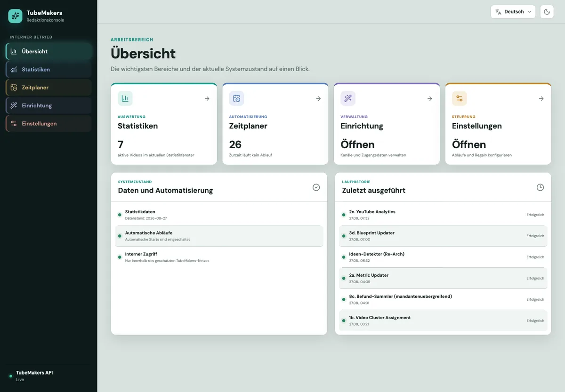The width and height of the screenshot is (565, 392).
Task: Click the arrow on the Zeitplaner card
Action: 318,98
